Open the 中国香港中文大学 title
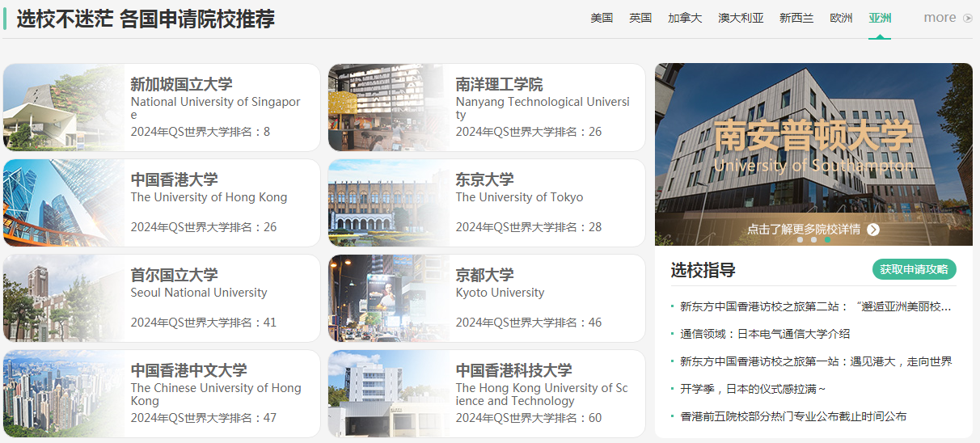This screenshot has height=443, width=980. coord(188,370)
